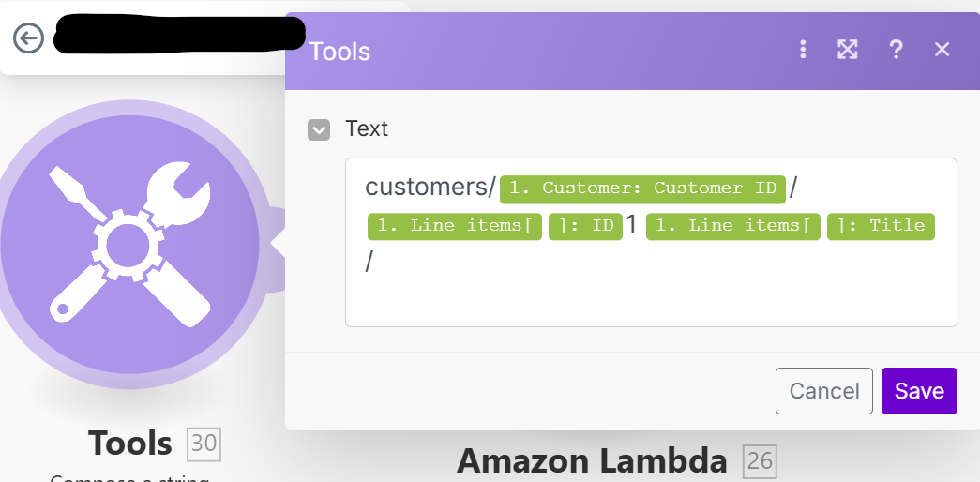Close the Tools dialog
Viewport: 980px width, 482px height.
point(942,50)
